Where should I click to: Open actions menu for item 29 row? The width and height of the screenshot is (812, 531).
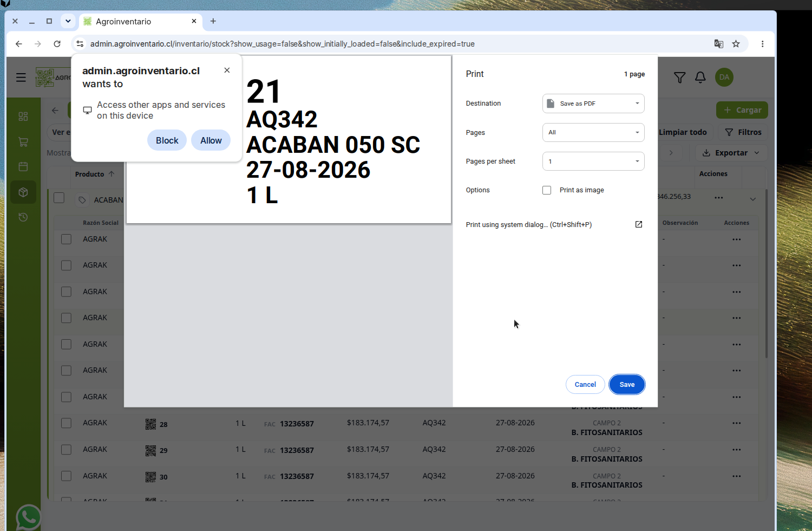click(737, 450)
